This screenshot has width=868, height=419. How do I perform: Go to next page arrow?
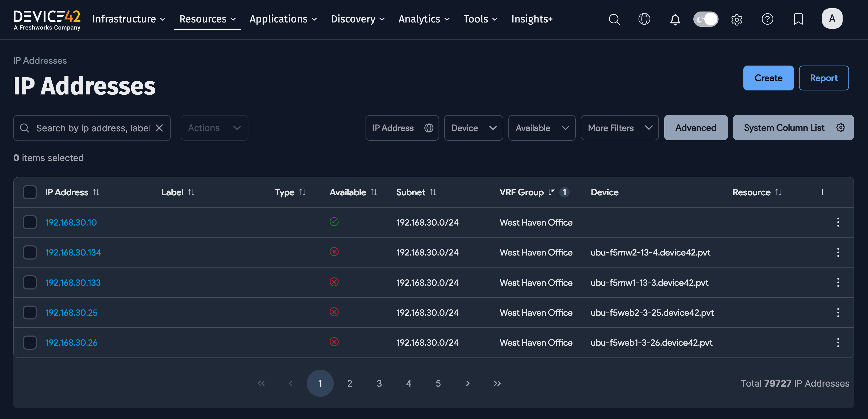pos(468,383)
